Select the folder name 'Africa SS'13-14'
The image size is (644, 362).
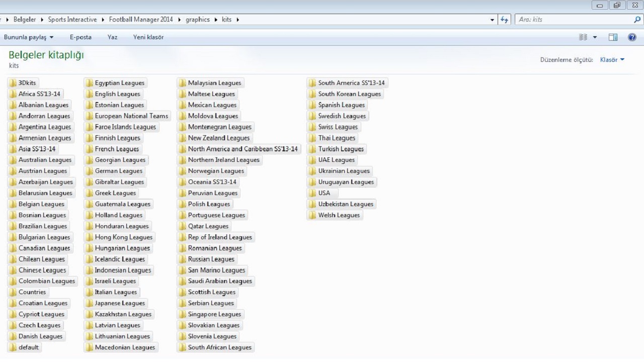coord(40,94)
